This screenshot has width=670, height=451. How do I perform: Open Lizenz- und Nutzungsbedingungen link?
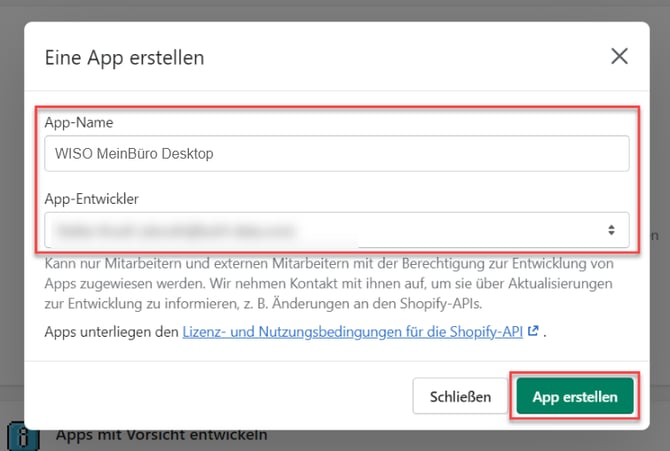tap(353, 332)
